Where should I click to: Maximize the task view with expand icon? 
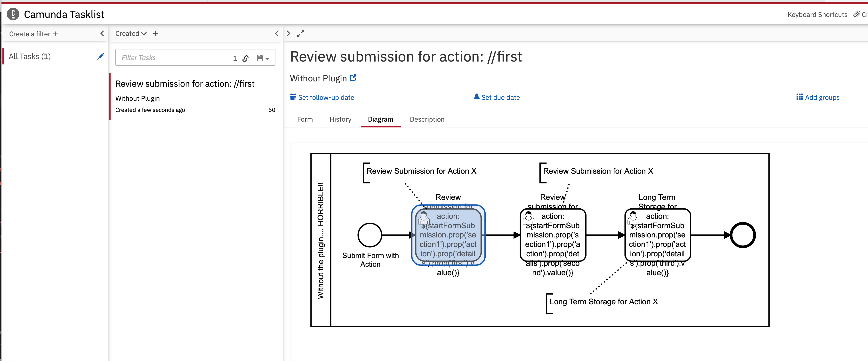[301, 33]
